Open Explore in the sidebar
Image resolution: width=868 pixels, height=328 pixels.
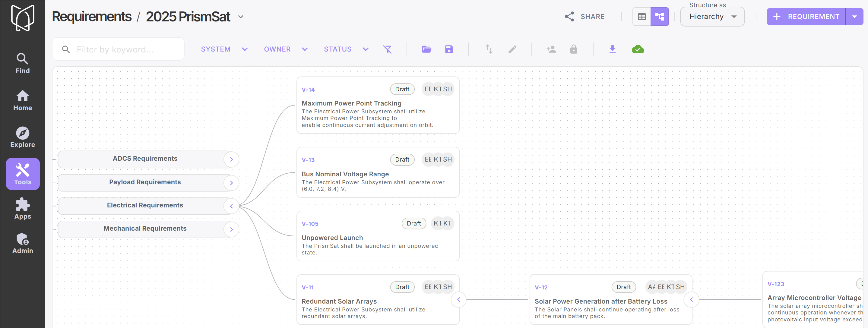pyautogui.click(x=23, y=137)
